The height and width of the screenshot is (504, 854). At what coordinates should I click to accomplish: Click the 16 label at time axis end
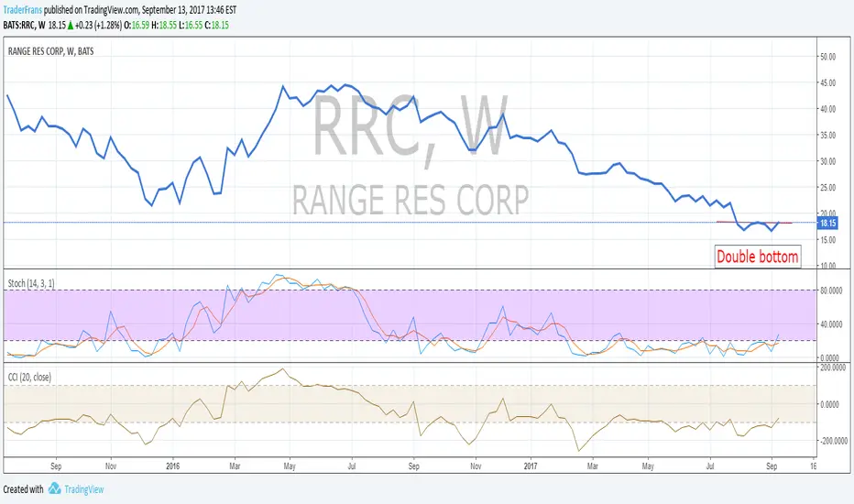[813, 466]
